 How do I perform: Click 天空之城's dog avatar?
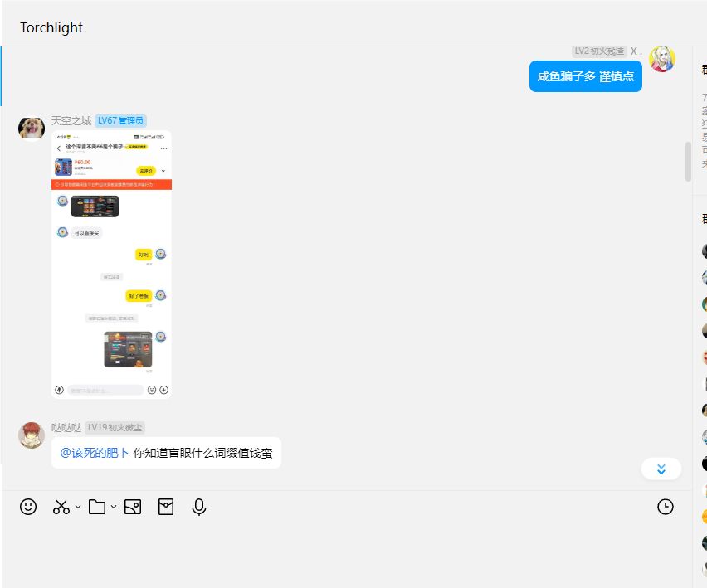coord(31,128)
